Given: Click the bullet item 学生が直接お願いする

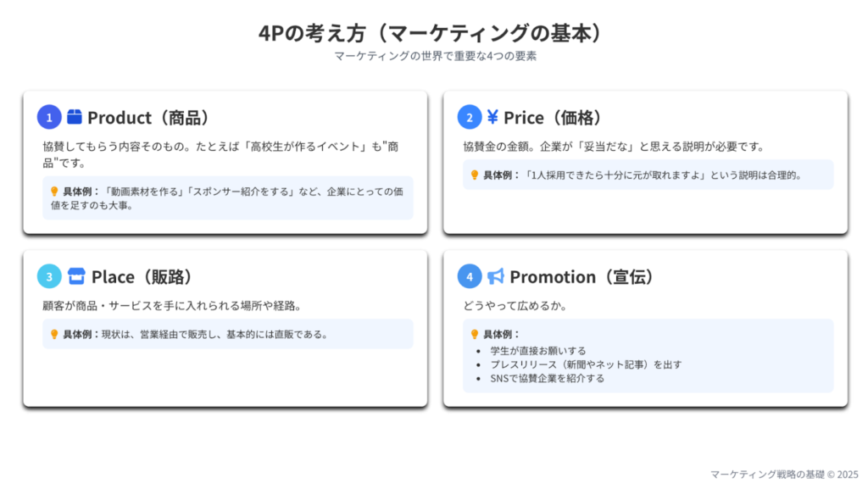Looking at the screenshot, I should tap(538, 350).
